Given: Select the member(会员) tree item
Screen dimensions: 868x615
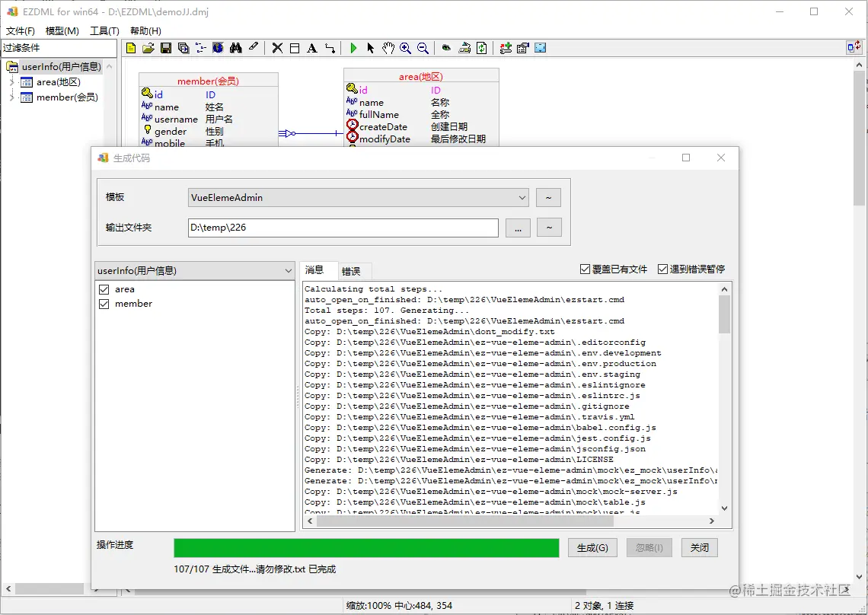Looking at the screenshot, I should (x=67, y=97).
